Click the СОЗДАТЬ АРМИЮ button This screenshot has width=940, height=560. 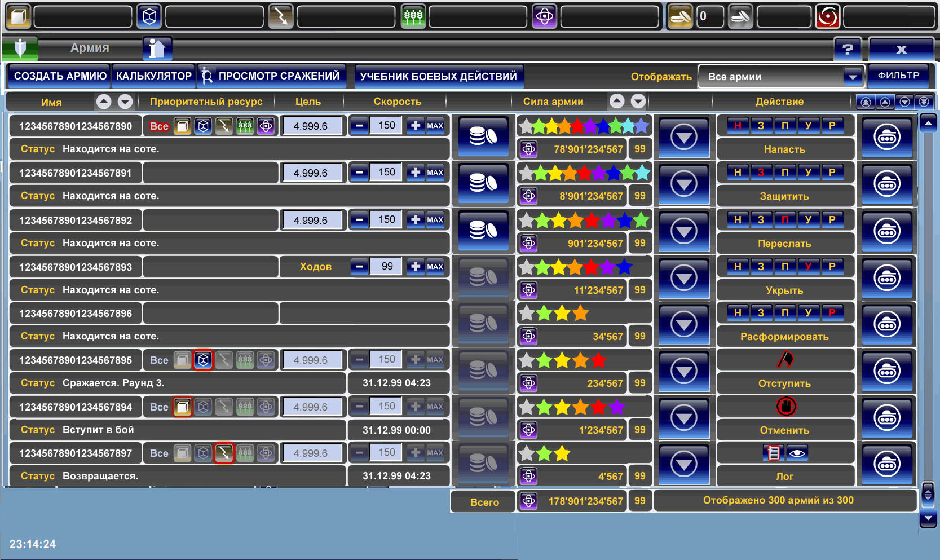(x=60, y=76)
